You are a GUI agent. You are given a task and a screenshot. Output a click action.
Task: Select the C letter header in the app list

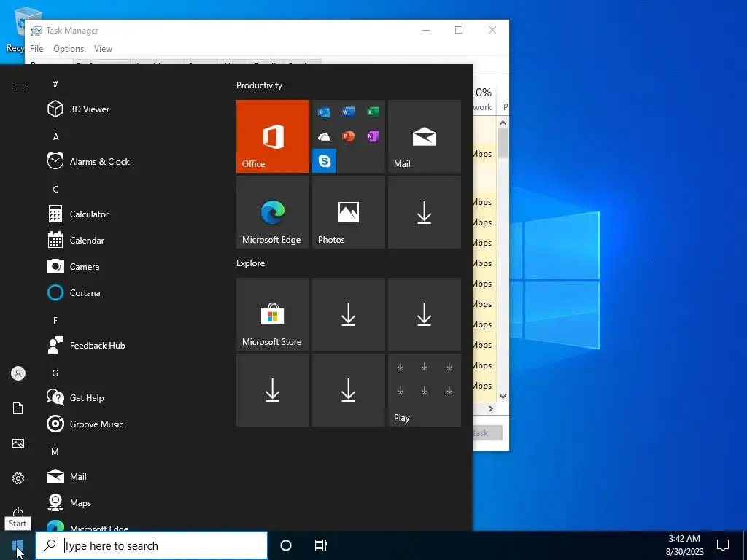click(55, 189)
